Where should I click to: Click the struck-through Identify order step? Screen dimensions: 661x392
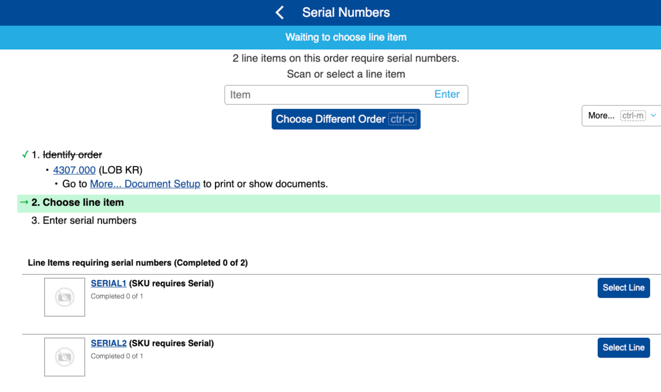click(72, 155)
